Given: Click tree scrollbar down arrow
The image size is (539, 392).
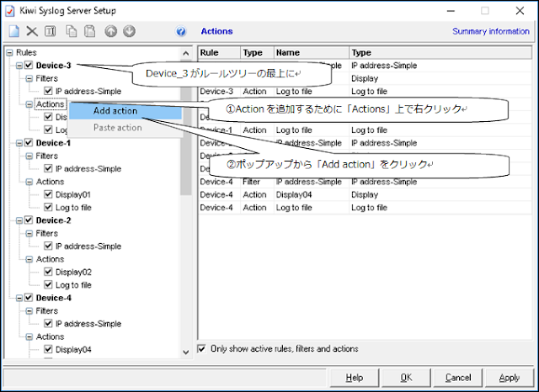Looking at the screenshot, I should click(x=185, y=352).
